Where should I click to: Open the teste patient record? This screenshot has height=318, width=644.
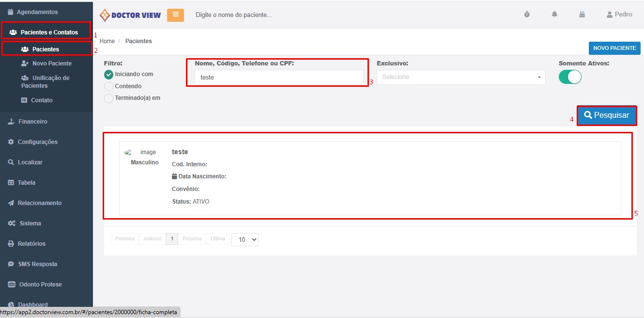coord(180,152)
